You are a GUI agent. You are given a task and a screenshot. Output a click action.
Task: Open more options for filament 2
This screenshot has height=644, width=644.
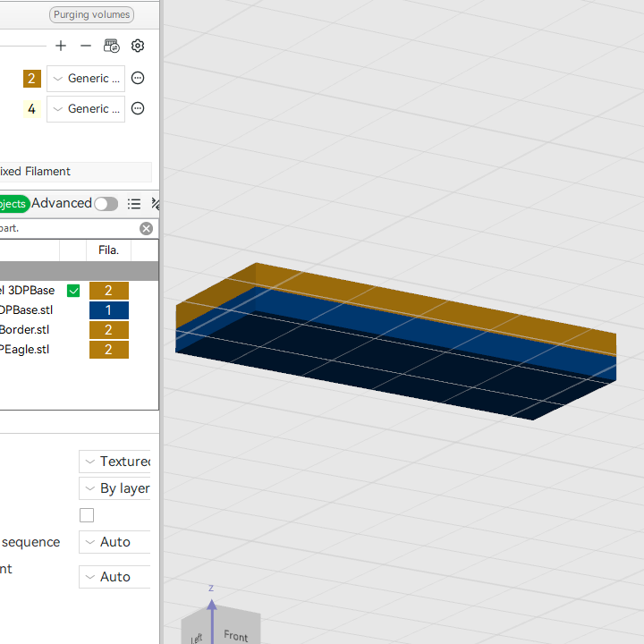pos(138,78)
